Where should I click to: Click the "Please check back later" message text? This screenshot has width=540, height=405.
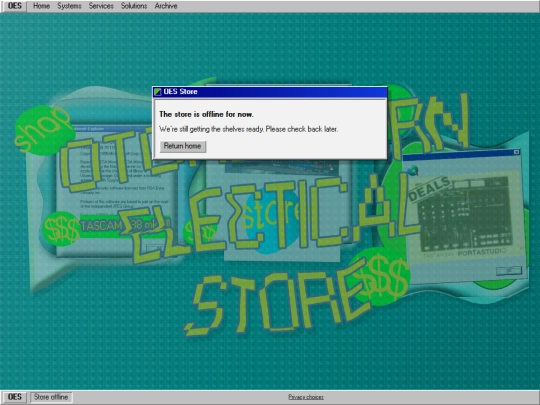[x=302, y=129]
